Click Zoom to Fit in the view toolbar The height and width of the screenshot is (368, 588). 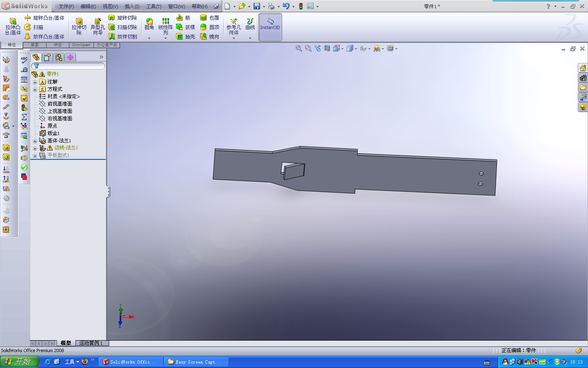tap(299, 48)
